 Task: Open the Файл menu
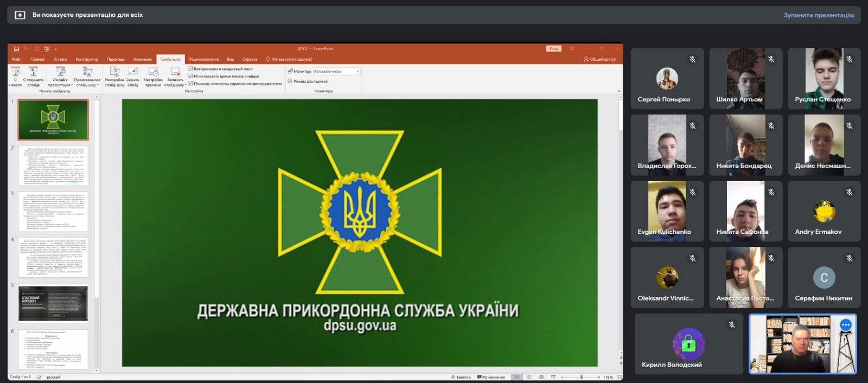(x=17, y=59)
